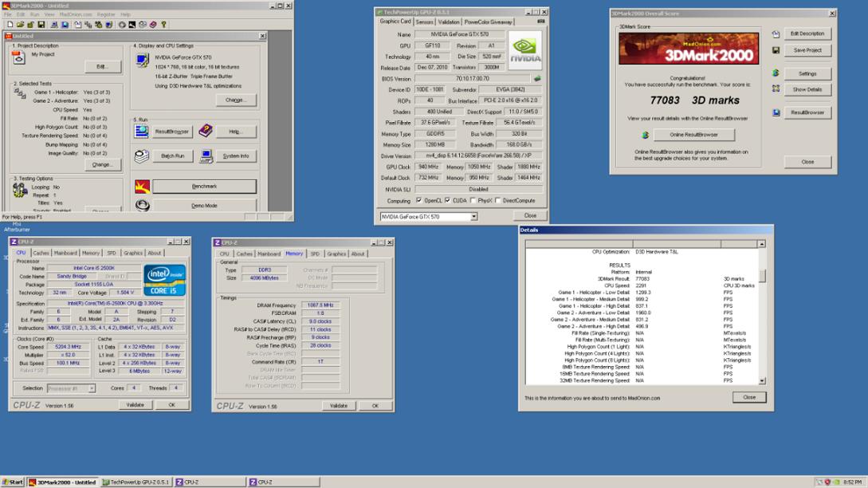Click the Batch Run button
Viewport: 868px width, 488px height.
173,156
